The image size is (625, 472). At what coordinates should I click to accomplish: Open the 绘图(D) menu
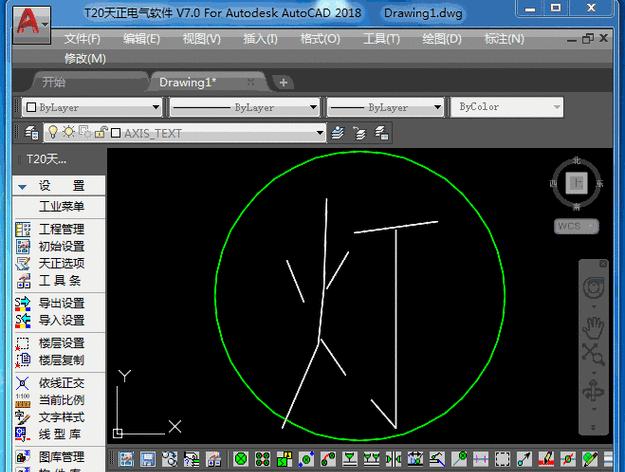[x=442, y=39]
